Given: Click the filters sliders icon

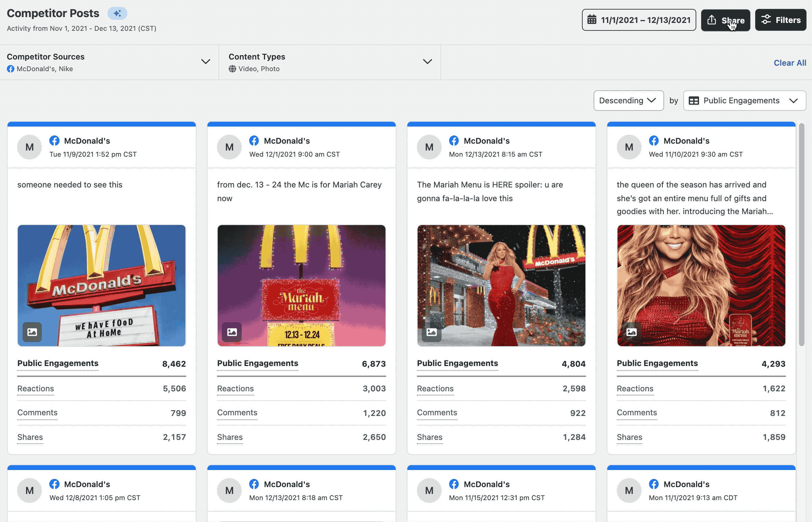Looking at the screenshot, I should click(766, 20).
